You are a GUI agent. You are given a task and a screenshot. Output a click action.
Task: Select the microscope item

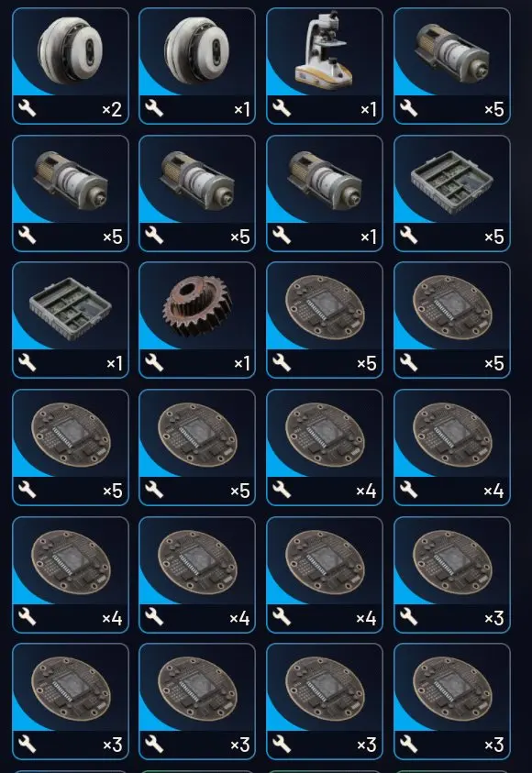tap(325, 66)
